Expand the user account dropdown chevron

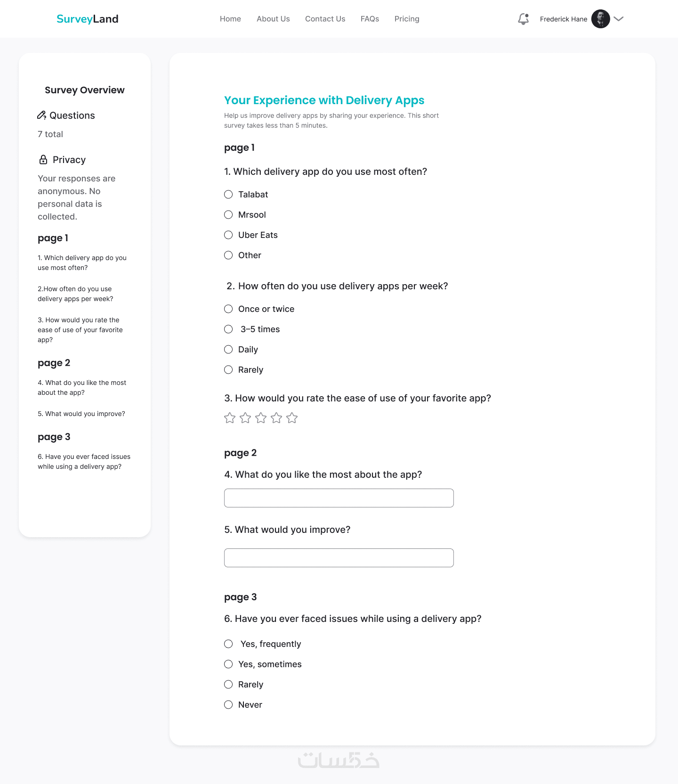[x=619, y=19]
